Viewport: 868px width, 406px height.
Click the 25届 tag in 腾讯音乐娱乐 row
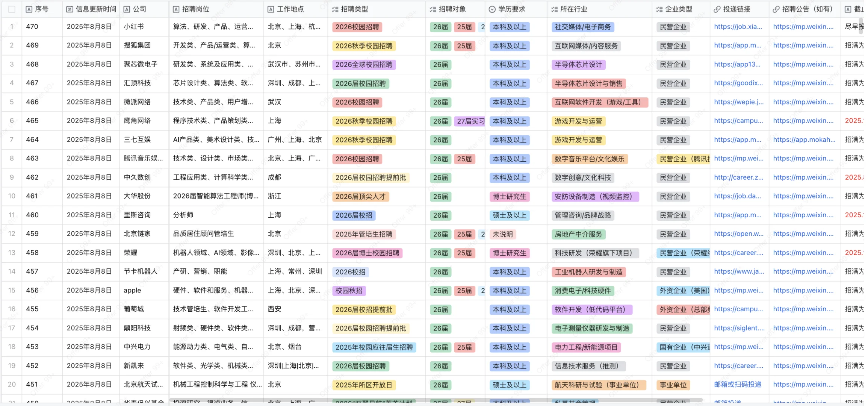[x=464, y=159]
